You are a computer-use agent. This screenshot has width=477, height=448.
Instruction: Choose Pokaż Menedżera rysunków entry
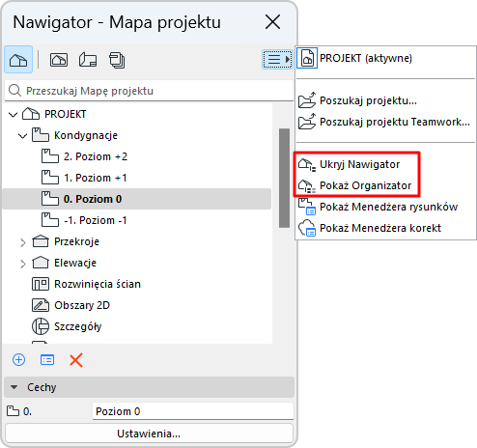click(385, 207)
